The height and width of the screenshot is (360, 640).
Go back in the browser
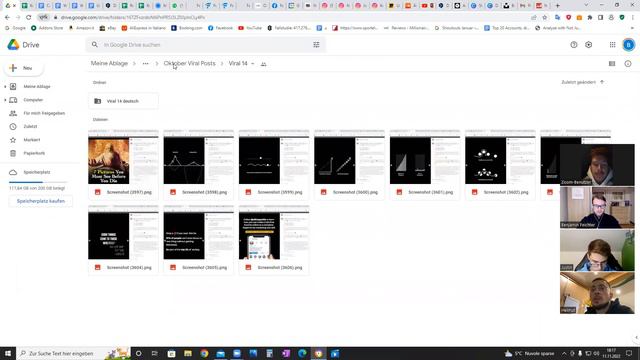tap(7, 18)
